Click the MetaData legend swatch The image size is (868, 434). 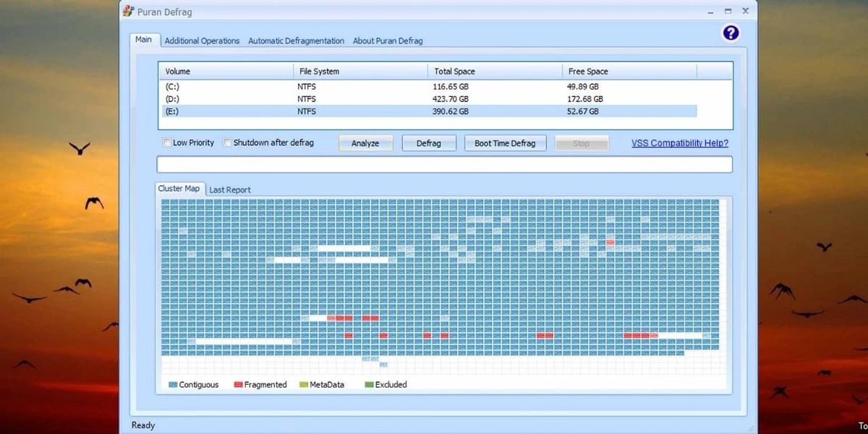[304, 385]
